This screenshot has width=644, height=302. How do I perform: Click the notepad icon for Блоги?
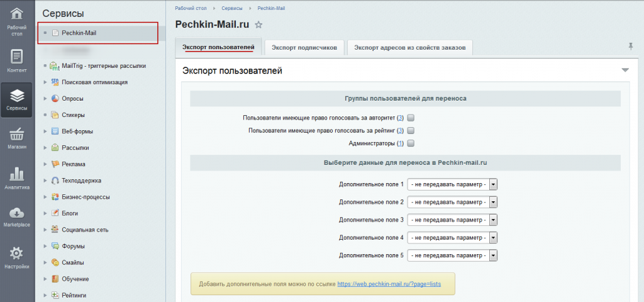(55, 213)
